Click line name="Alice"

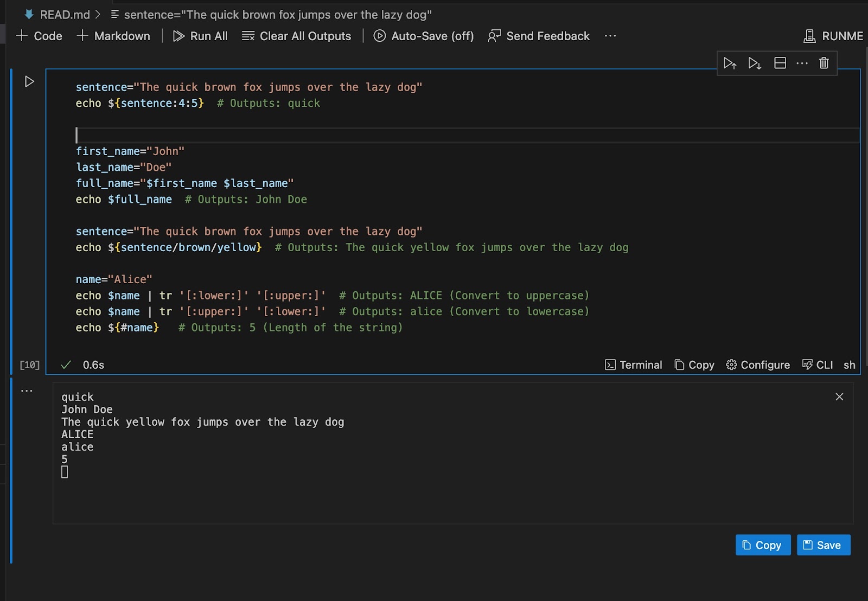click(x=114, y=279)
